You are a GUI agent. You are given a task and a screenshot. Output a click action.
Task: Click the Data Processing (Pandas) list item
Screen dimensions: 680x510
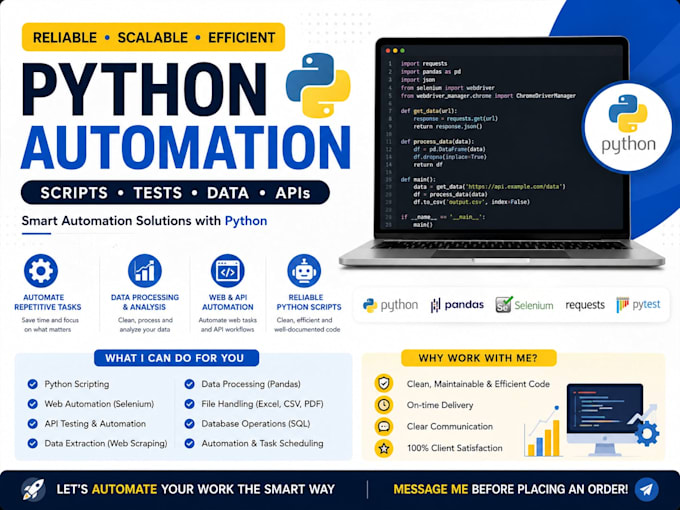251,384
